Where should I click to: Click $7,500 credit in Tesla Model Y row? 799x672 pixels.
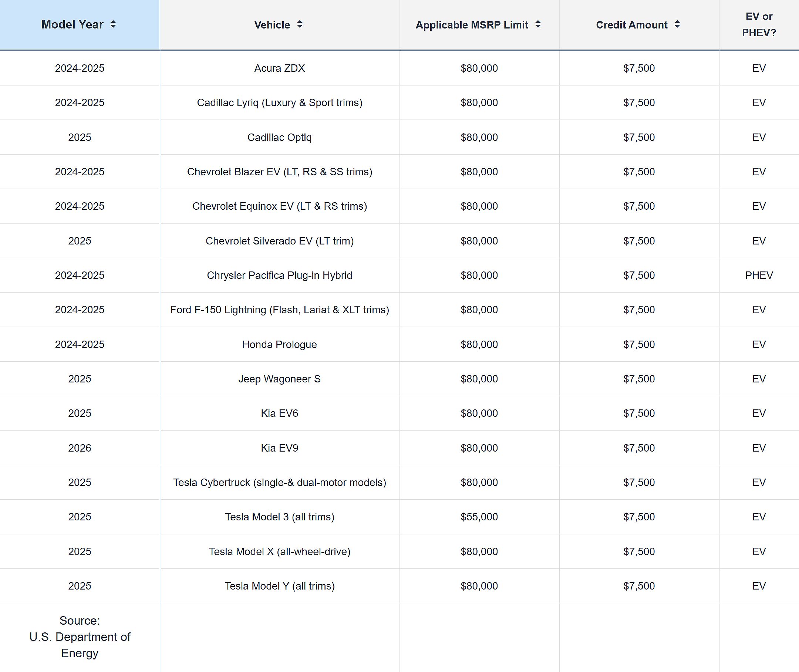click(x=639, y=586)
